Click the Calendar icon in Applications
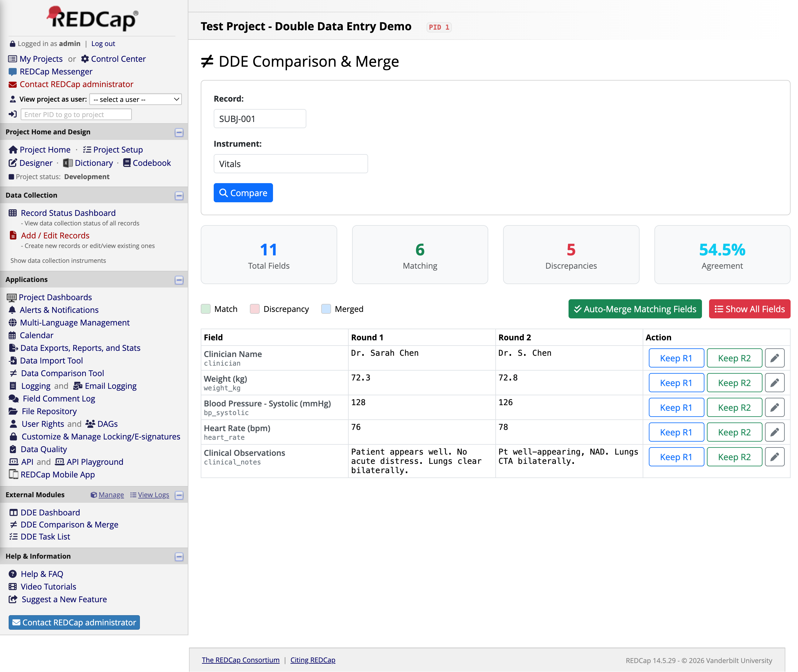This screenshot has width=798, height=672. coord(12,335)
